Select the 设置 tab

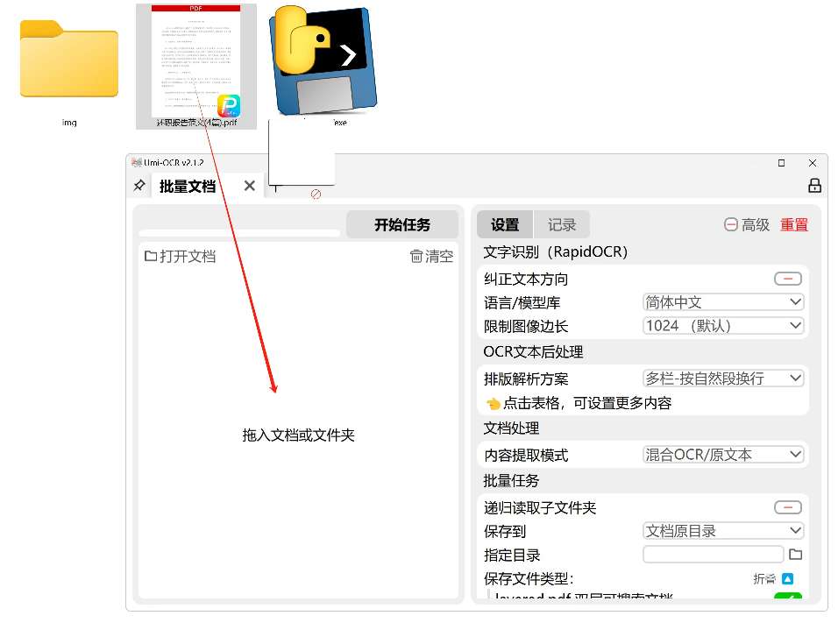505,225
